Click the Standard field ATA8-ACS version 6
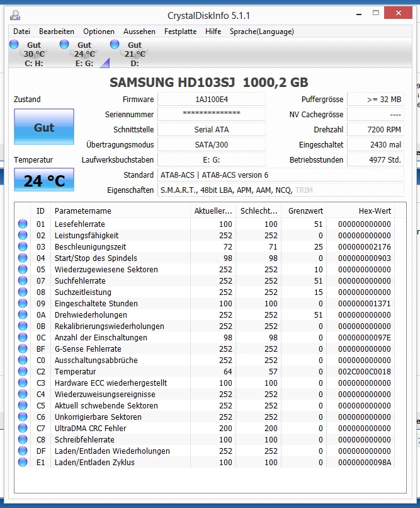This screenshot has width=420, height=508. tap(281, 175)
